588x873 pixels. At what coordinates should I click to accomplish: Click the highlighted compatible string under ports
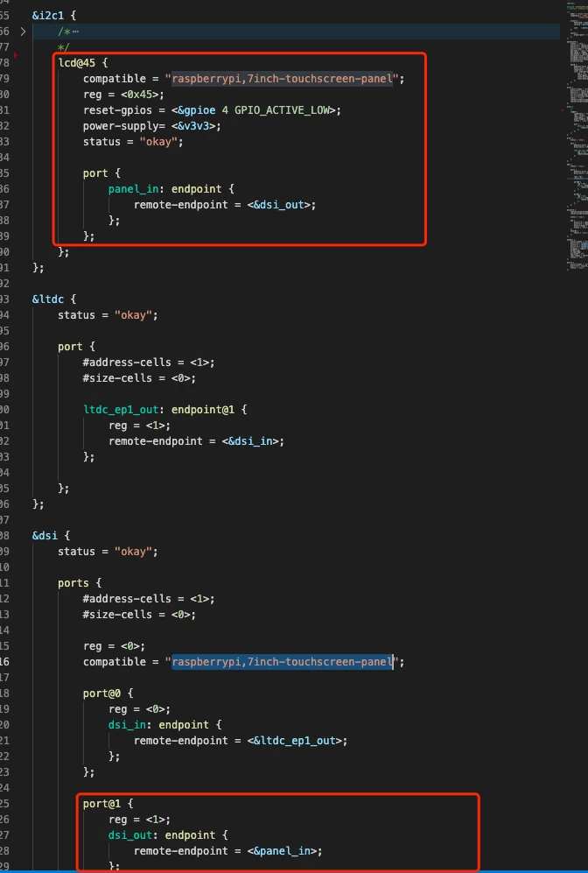[282, 662]
